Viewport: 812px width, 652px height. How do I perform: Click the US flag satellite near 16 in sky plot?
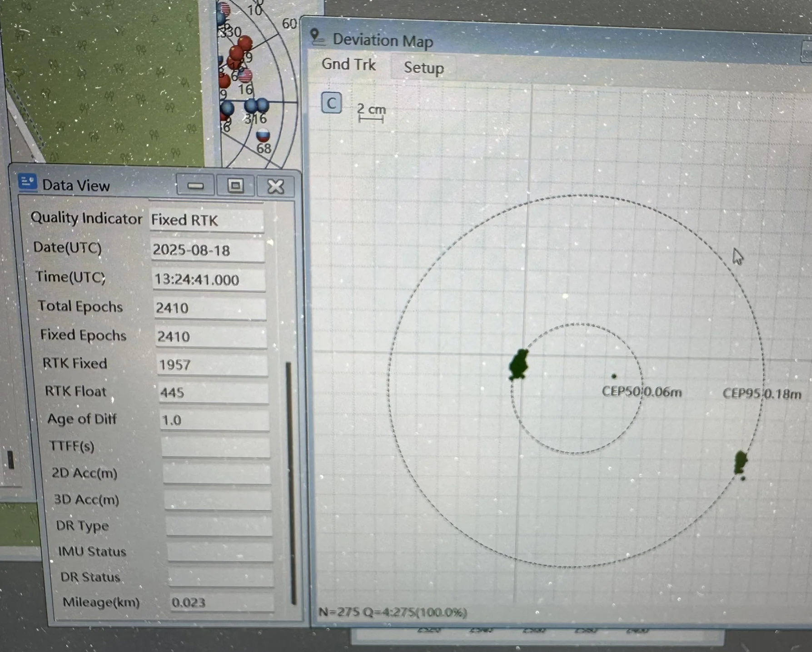245,75
